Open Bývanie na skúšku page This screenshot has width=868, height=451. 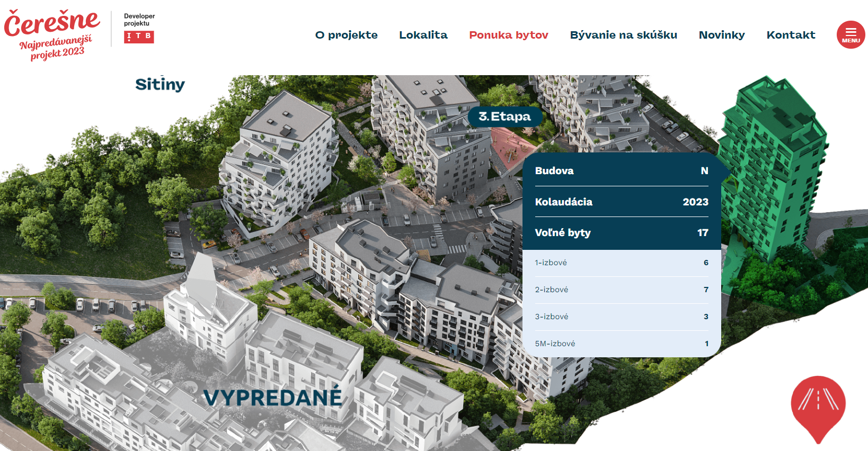pos(623,35)
